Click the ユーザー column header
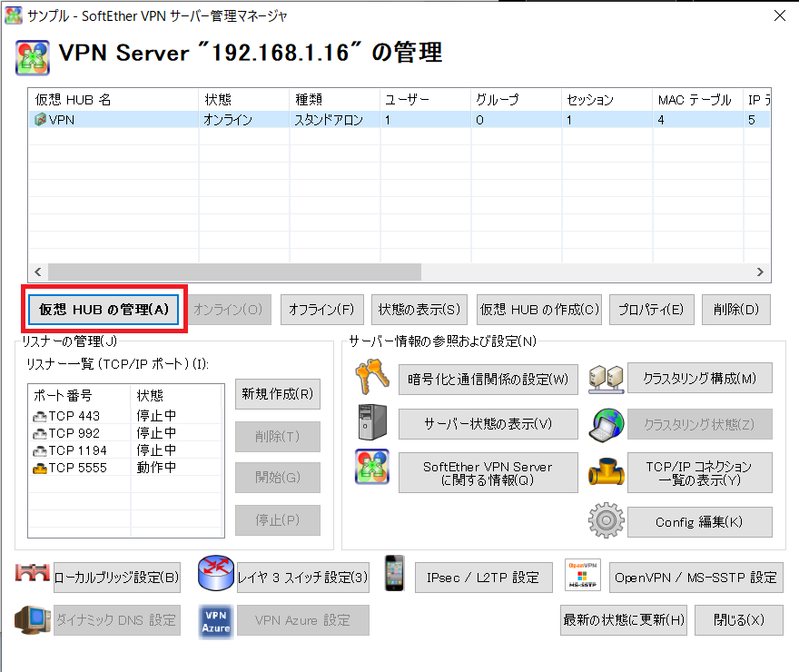Image resolution: width=799 pixels, height=672 pixels. [425, 100]
